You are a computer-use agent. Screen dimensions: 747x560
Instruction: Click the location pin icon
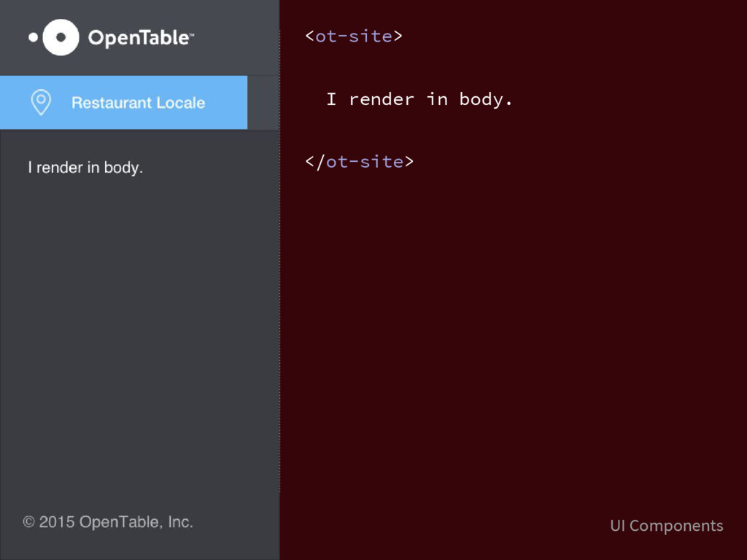[x=41, y=102]
